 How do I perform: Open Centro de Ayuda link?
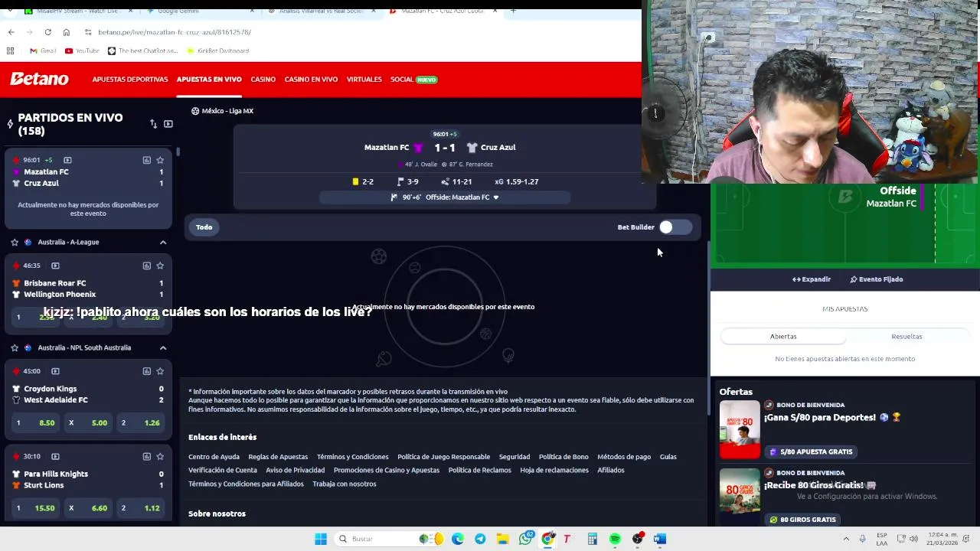(214, 457)
